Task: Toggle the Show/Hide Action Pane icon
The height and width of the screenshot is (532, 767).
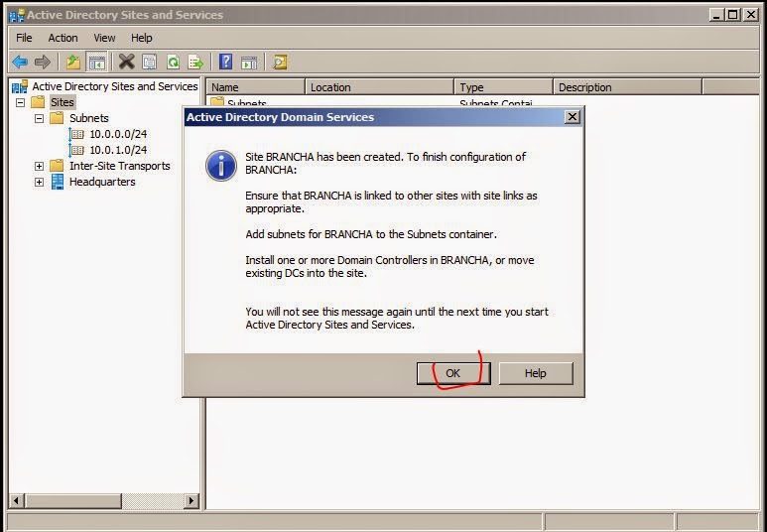Action: 249,63
